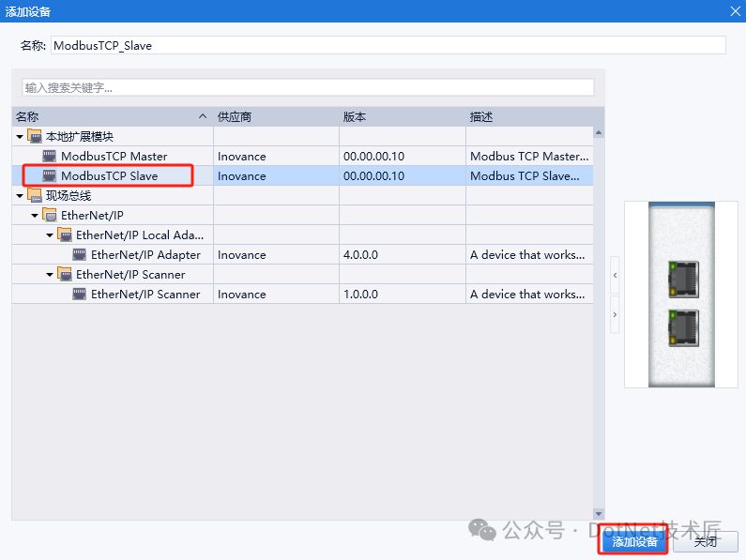Viewport: 746px width, 560px height.
Task: Click the 本地扩展模块 folder icon
Action: pyautogui.click(x=35, y=136)
